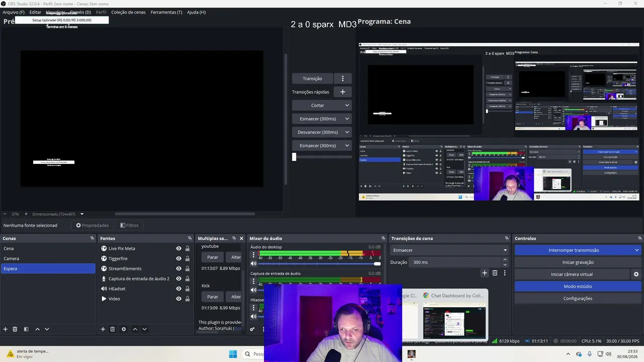
Task: Adjust the Áudio do desktop volume slider
Action: 319,263
